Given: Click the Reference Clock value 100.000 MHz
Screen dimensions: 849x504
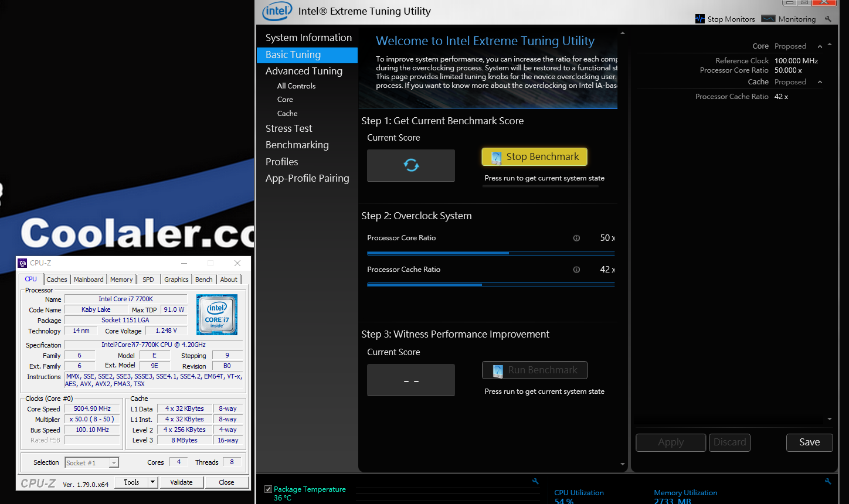Looking at the screenshot, I should coord(796,61).
